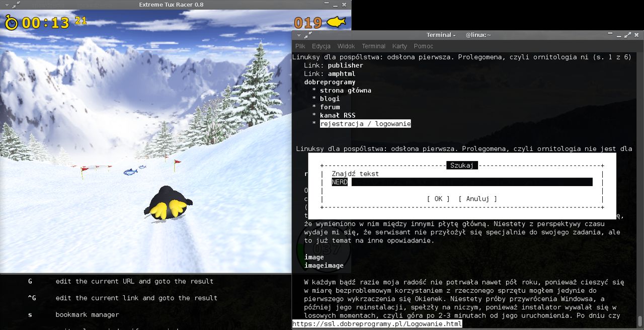644x330 pixels.
Task: Open the Widok menu
Action: pos(346,46)
